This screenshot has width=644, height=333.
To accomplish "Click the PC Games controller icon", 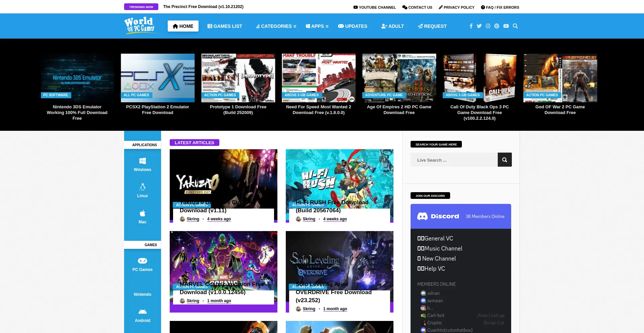I will [x=142, y=261].
